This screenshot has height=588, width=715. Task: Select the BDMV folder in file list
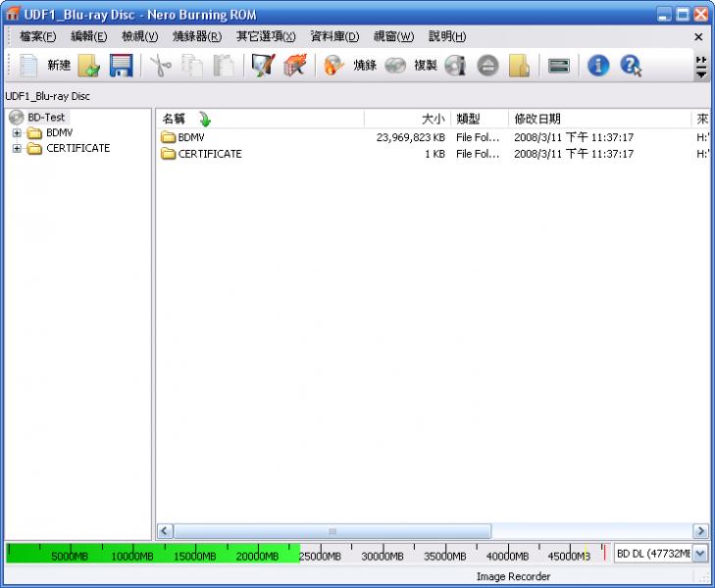pyautogui.click(x=190, y=138)
